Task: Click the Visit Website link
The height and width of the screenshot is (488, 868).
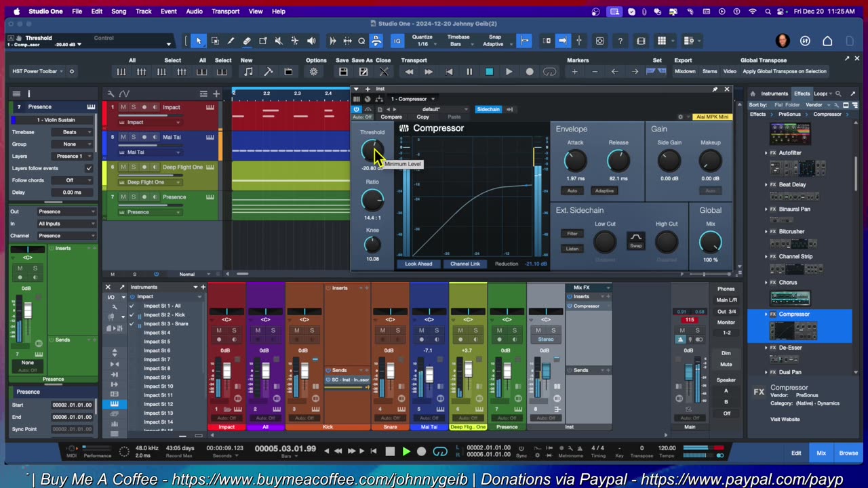Action: coord(785,419)
